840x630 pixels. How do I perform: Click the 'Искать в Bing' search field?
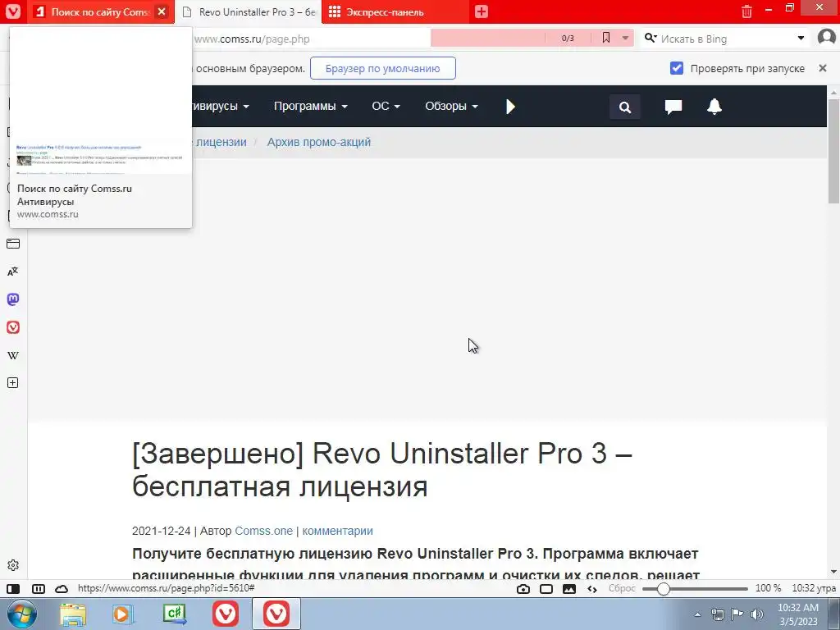[x=726, y=39]
